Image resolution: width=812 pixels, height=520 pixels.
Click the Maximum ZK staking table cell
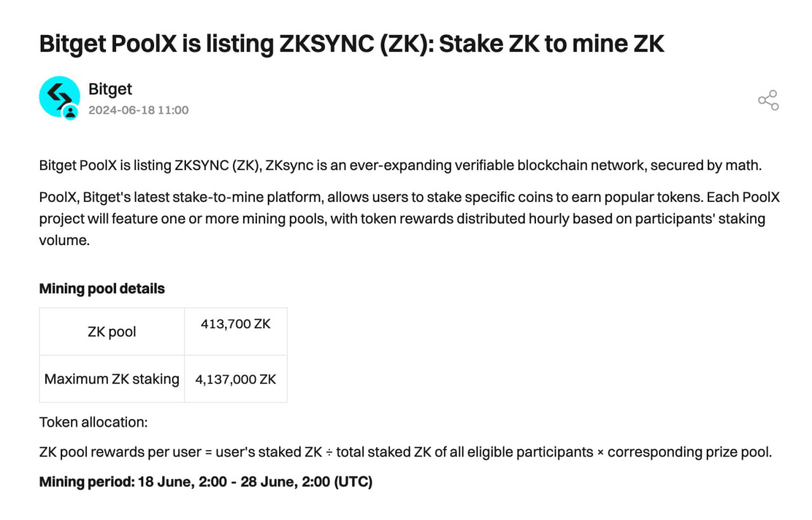coord(112,379)
